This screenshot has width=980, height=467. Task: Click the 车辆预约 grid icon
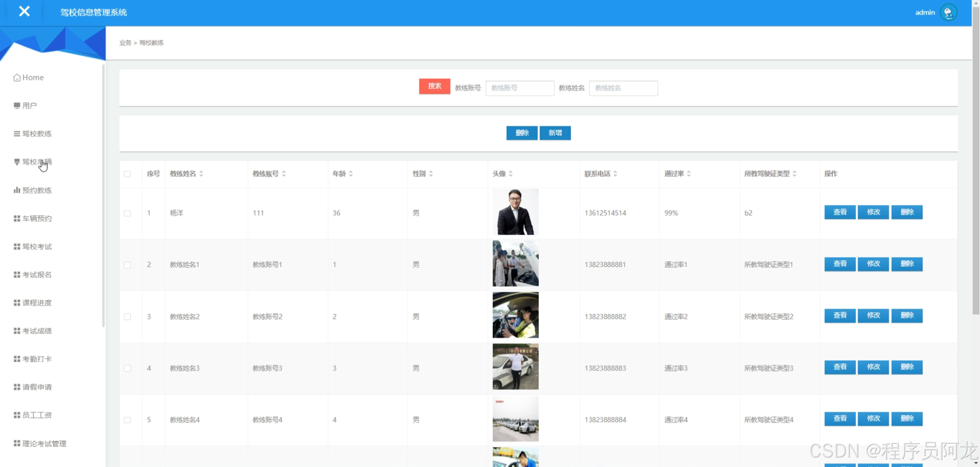click(16, 219)
